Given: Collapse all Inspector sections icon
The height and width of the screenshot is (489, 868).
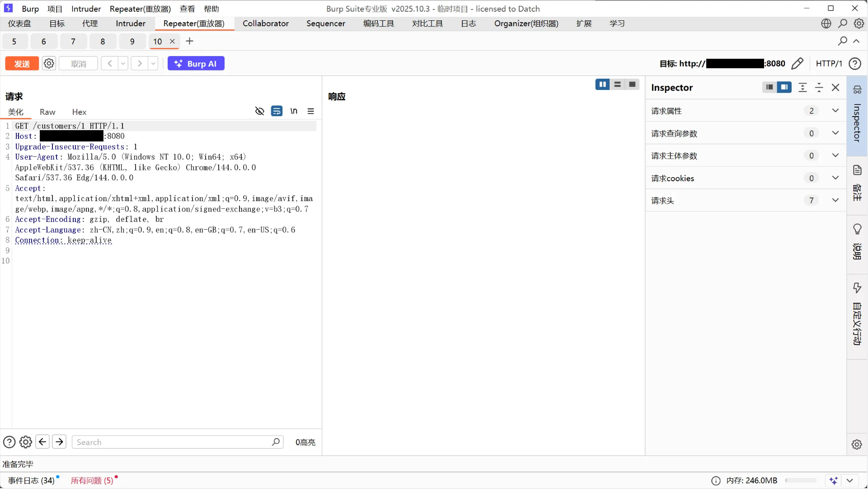Looking at the screenshot, I should tap(819, 88).
